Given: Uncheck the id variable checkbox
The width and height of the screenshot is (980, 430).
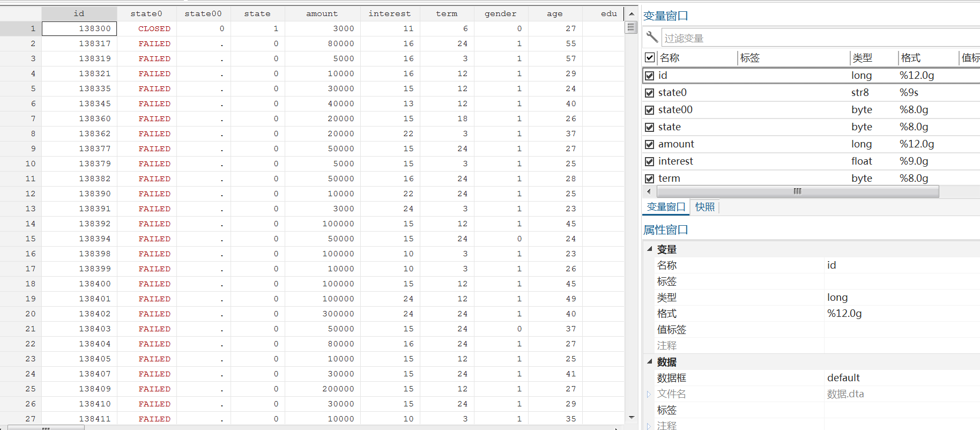Looking at the screenshot, I should pos(650,76).
